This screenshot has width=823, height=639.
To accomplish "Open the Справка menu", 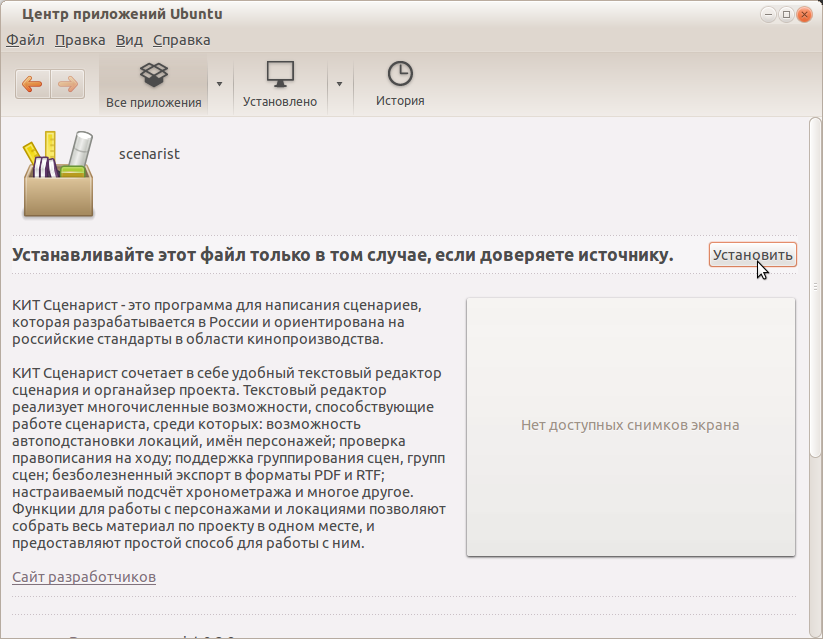I will (x=182, y=40).
